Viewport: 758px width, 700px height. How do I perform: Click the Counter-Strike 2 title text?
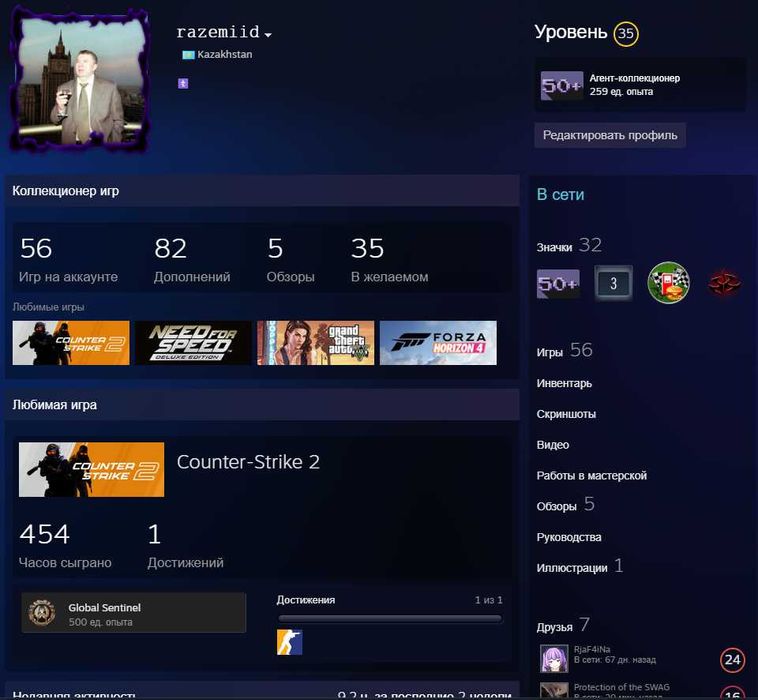pos(248,462)
